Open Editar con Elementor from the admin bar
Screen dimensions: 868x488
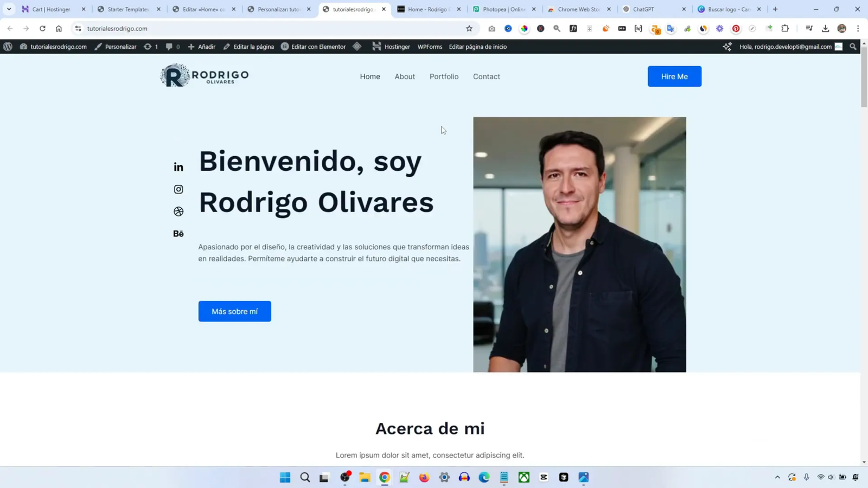[313, 47]
